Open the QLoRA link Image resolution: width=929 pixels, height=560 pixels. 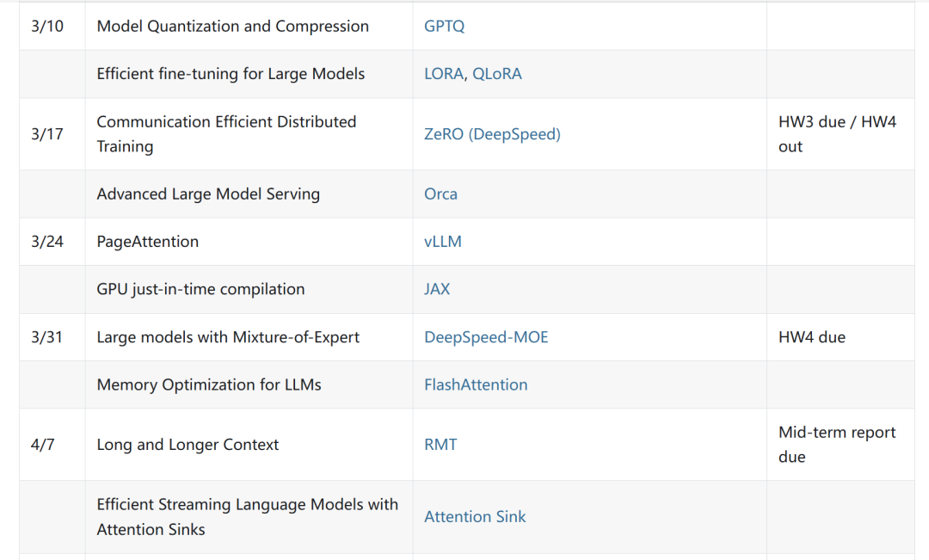point(497,74)
